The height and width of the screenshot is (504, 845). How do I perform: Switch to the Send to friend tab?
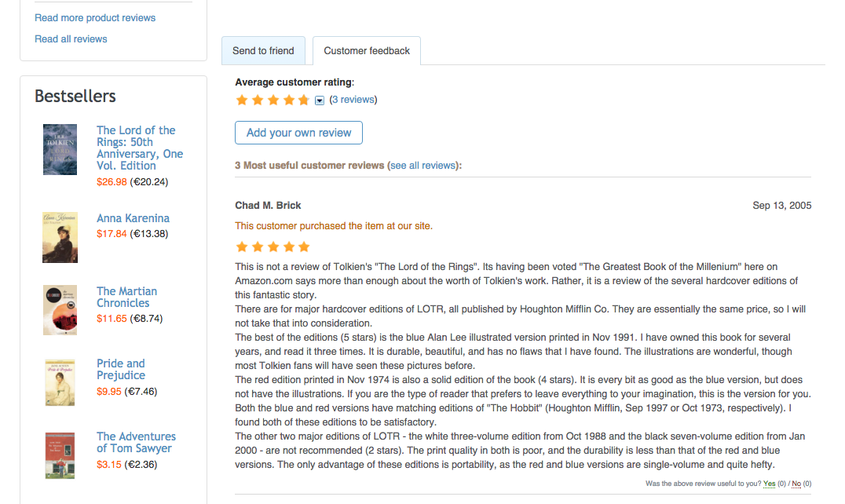[263, 51]
